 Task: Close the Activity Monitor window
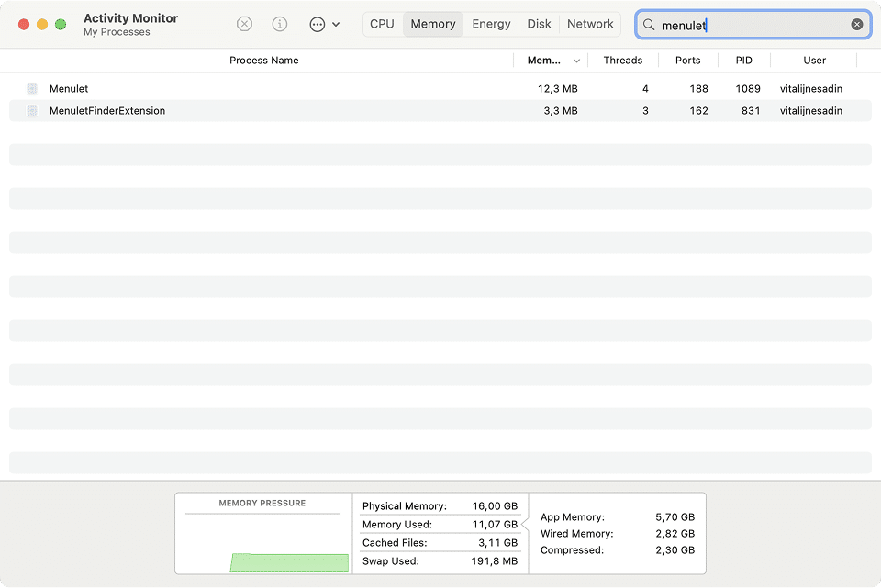(24, 24)
